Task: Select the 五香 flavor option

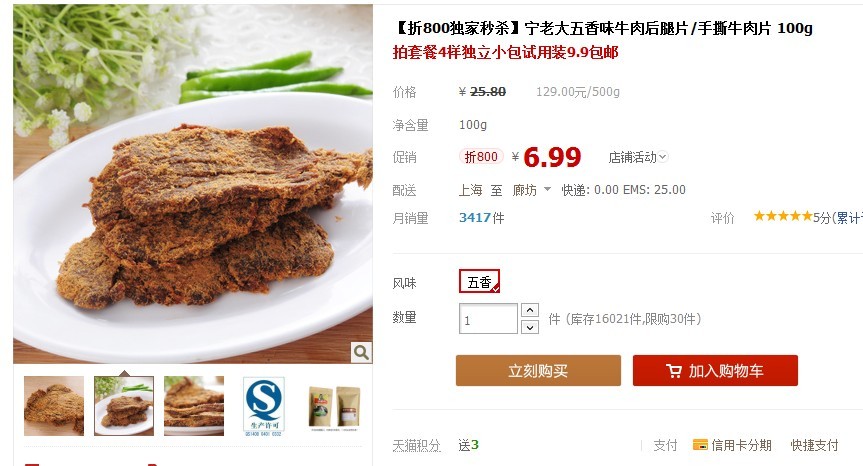Action: [x=479, y=282]
